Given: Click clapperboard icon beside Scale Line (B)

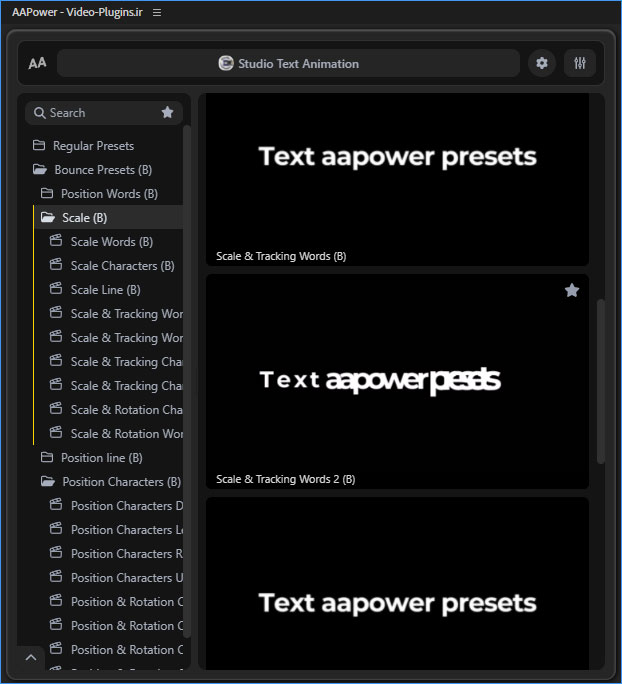Looking at the screenshot, I should 56,289.
